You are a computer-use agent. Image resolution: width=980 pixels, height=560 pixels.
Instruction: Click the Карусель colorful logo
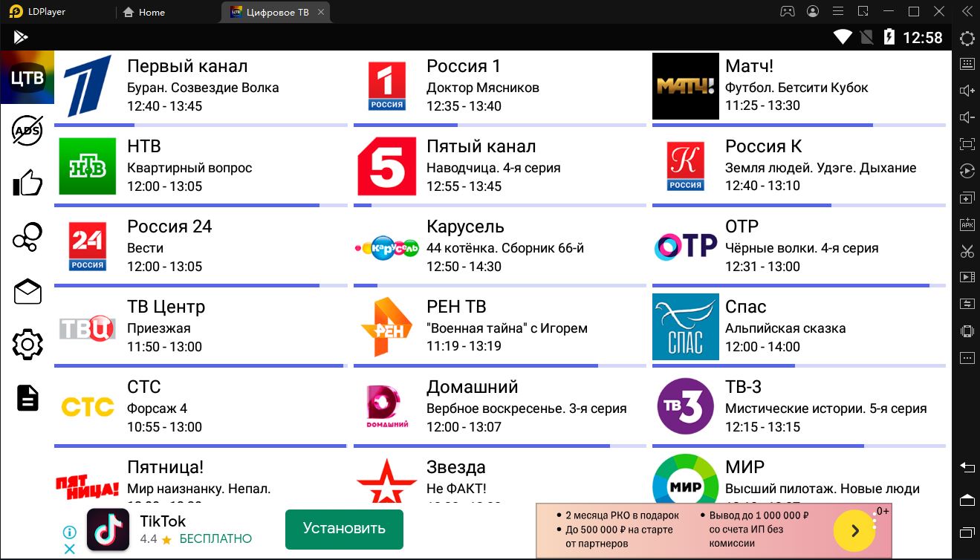coord(386,247)
